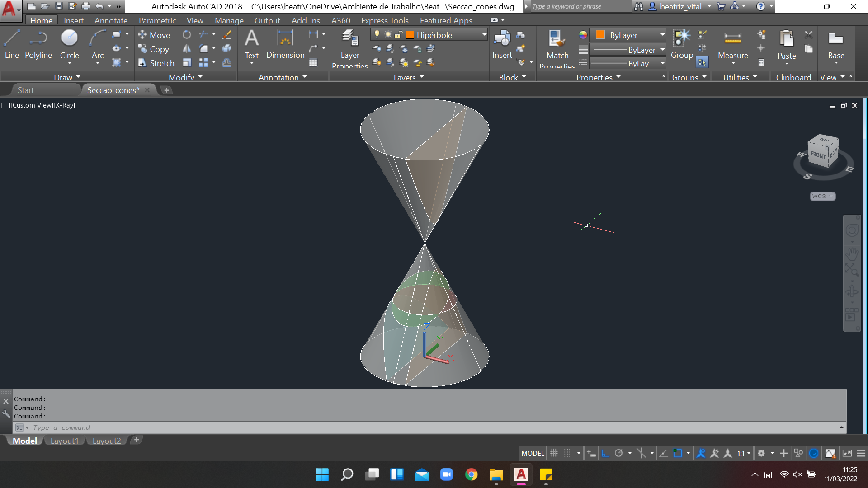Click the Insert block tool
The image size is (868, 488).
(x=502, y=44)
